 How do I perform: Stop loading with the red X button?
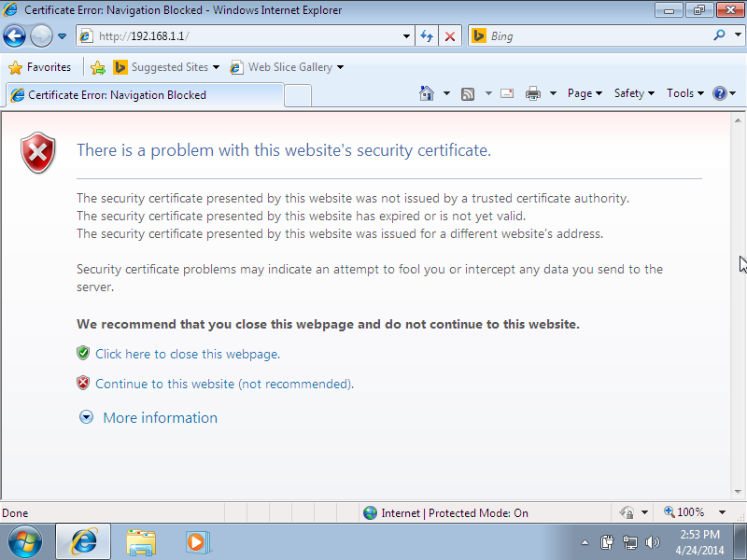pyautogui.click(x=450, y=36)
